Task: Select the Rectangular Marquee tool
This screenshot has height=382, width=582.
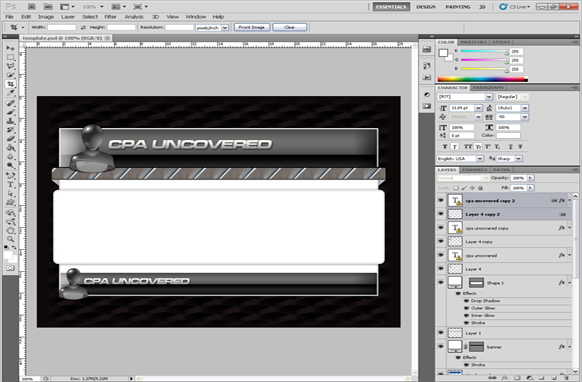Action: pos(10,57)
